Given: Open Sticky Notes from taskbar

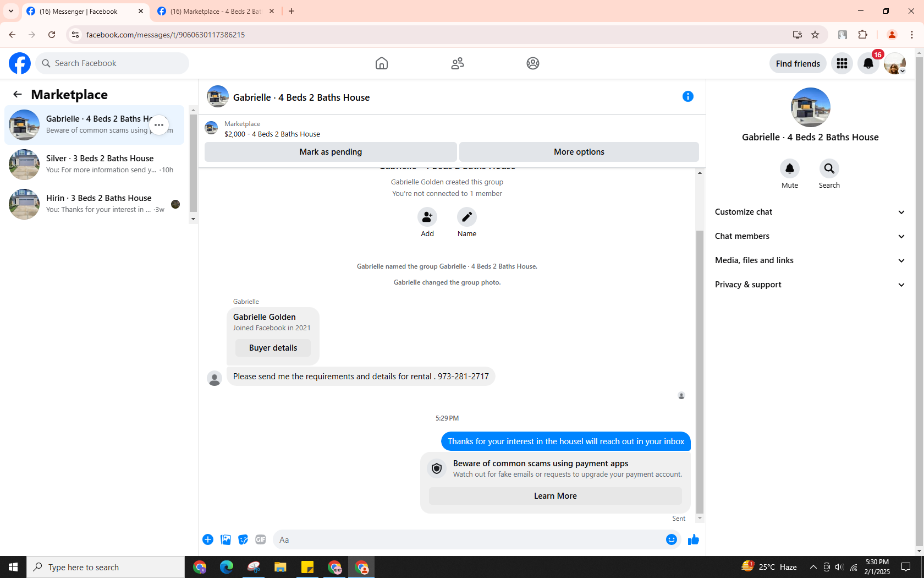Looking at the screenshot, I should [x=307, y=567].
